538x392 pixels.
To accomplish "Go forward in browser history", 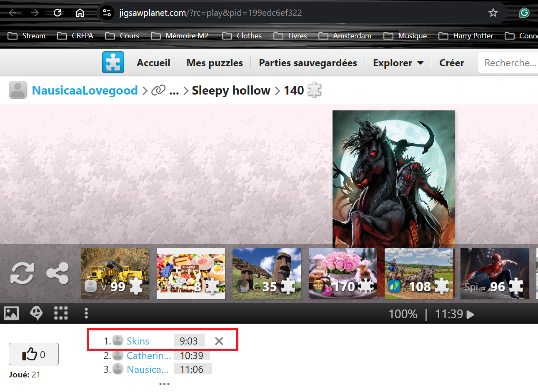I will pos(35,13).
